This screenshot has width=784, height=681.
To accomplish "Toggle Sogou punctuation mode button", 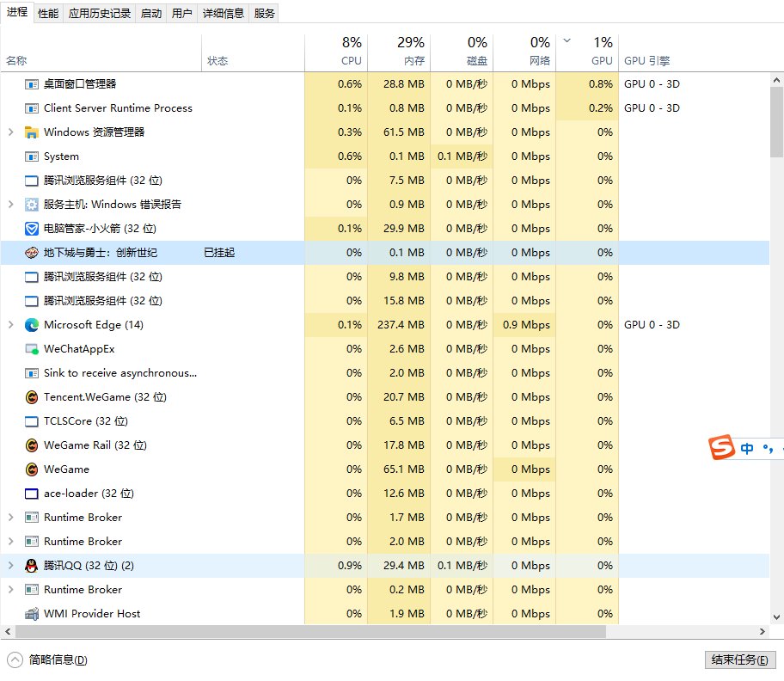I will click(x=768, y=449).
